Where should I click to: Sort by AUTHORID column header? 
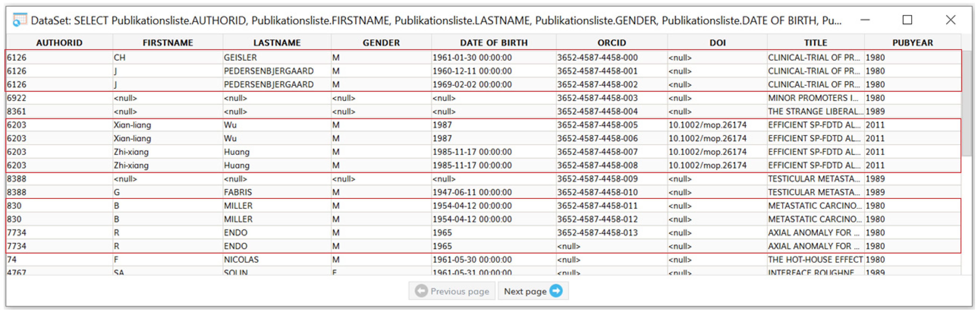point(59,42)
